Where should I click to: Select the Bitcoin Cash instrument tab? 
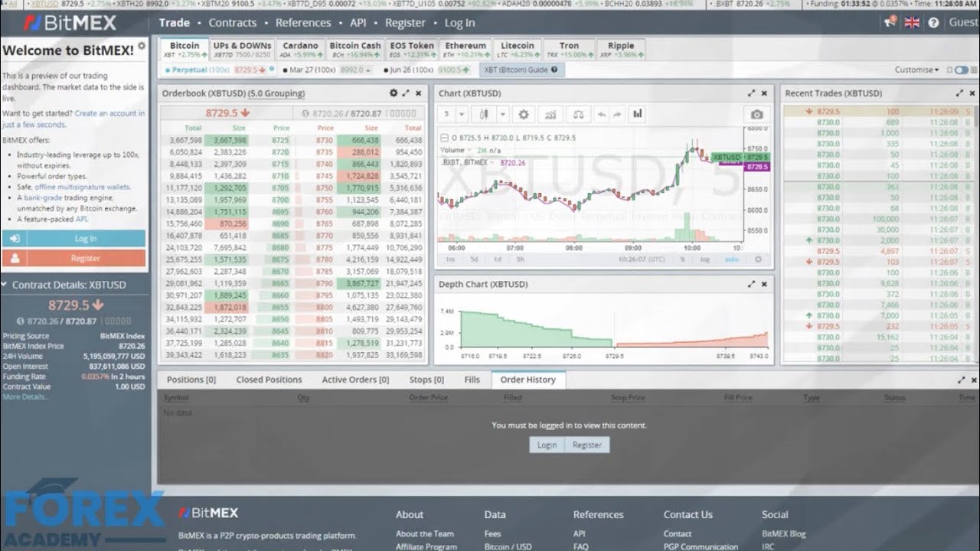tap(355, 50)
